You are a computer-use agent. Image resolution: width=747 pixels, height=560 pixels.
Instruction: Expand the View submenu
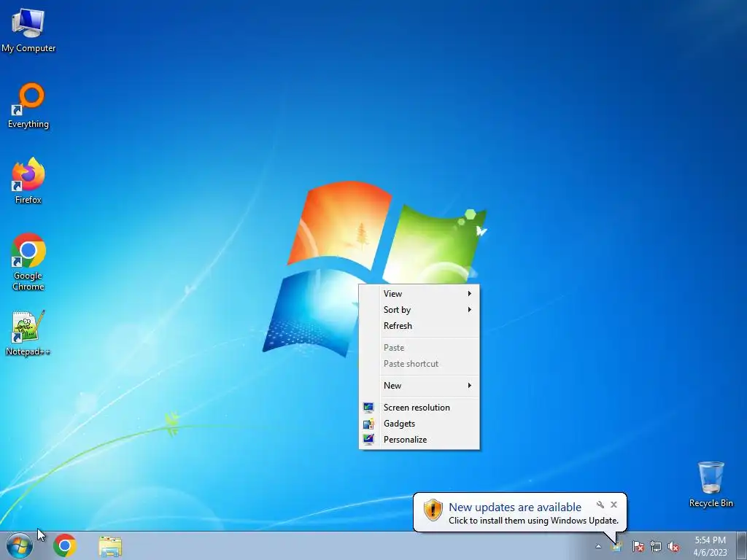coord(419,294)
